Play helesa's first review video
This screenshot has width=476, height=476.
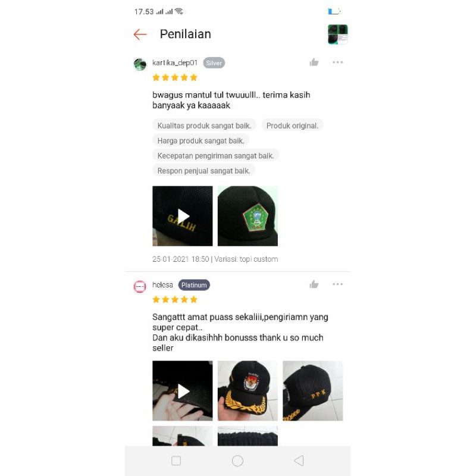183,391
